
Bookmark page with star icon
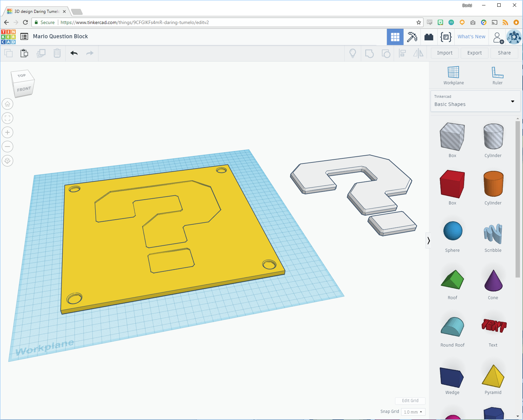point(419,22)
